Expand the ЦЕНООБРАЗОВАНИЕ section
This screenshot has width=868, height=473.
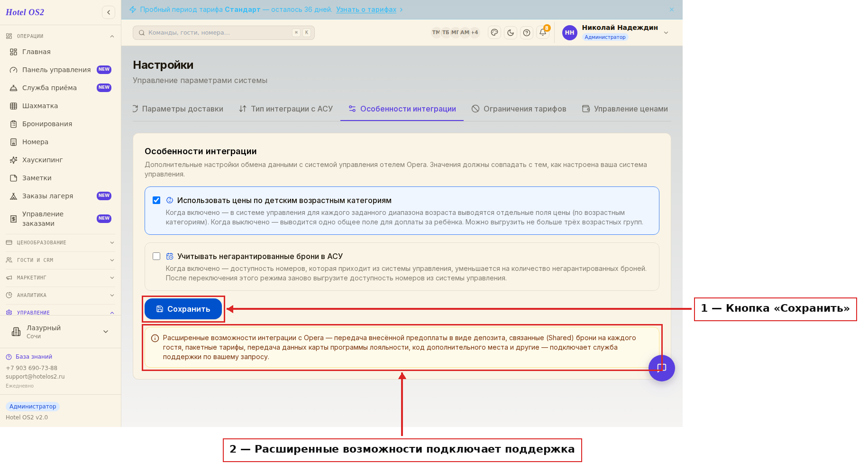click(60, 242)
